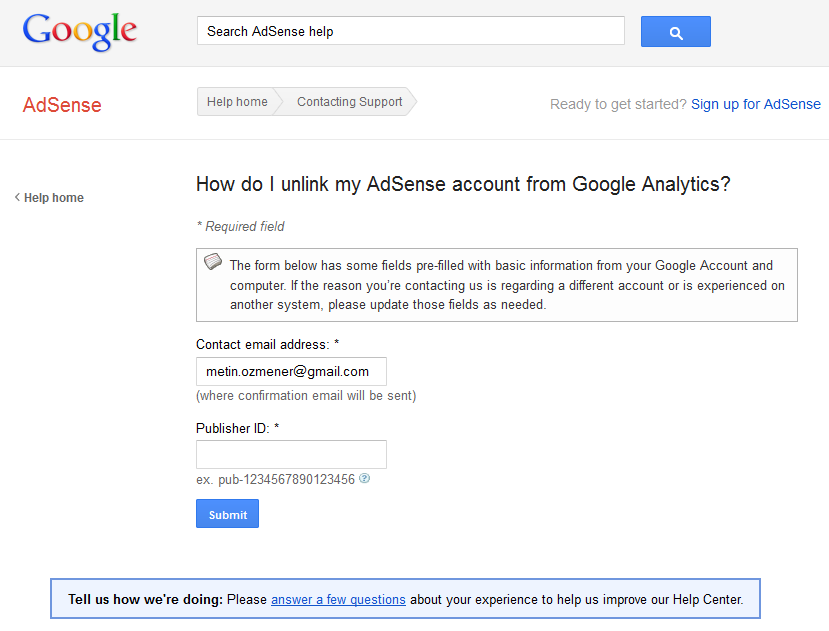Open the answer a few questions link

tap(338, 600)
